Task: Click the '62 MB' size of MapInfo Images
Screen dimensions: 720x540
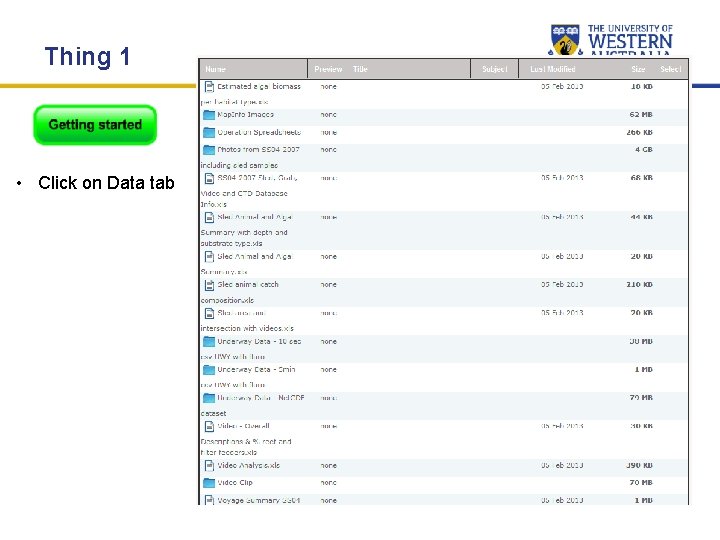Action: coord(641,114)
